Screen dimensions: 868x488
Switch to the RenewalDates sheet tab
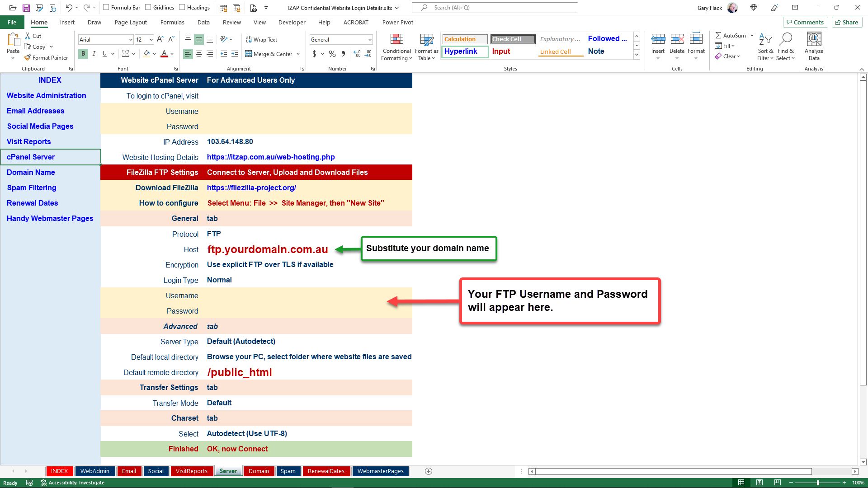pyautogui.click(x=326, y=471)
